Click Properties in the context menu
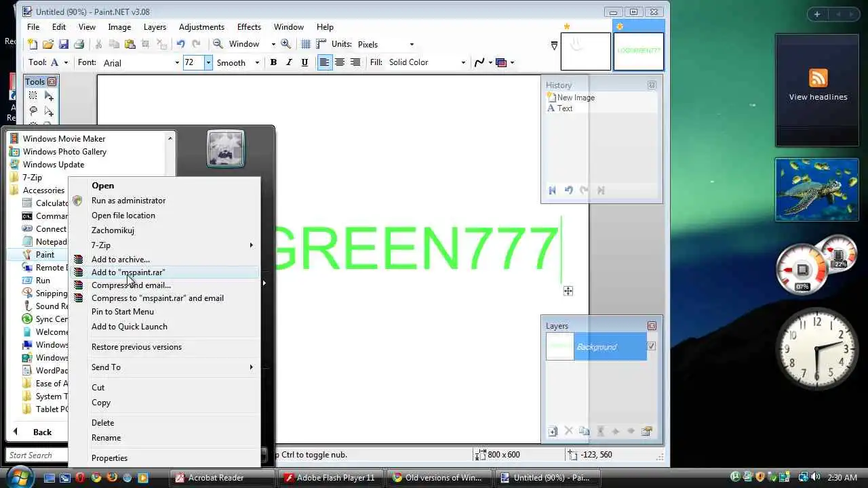 [109, 458]
